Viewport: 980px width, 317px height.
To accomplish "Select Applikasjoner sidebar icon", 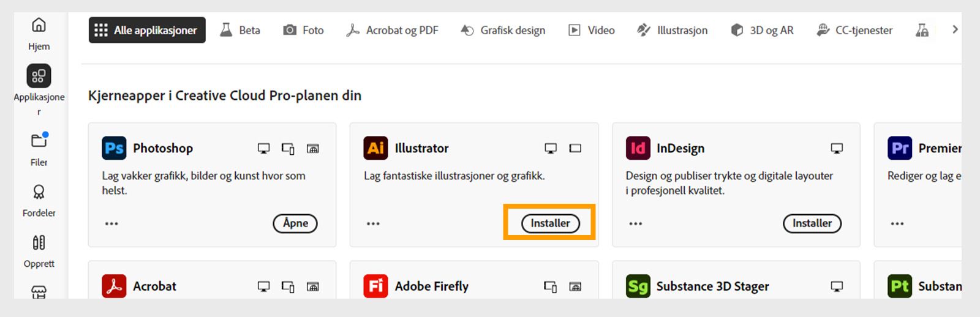I will (x=39, y=76).
